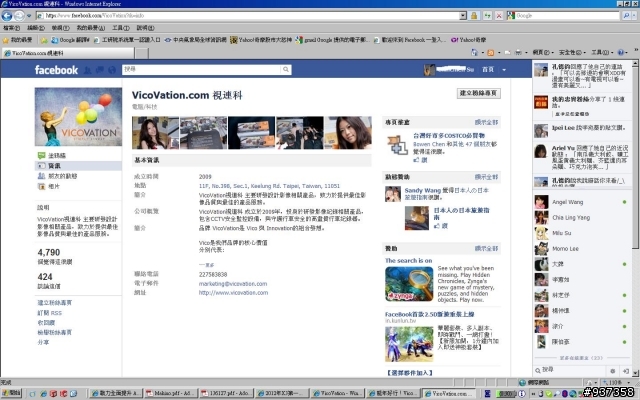Click the security lock icon in address bar
640x400 pixels.
474,16
